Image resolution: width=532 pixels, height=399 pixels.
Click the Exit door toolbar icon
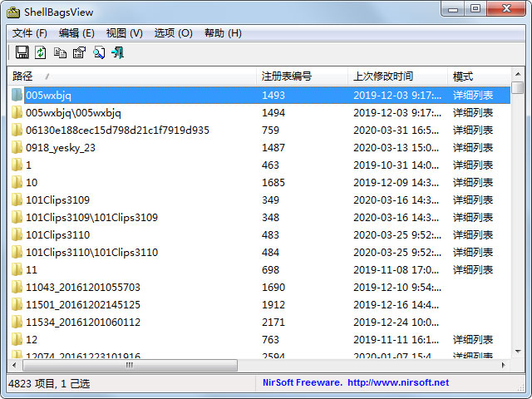click(118, 53)
